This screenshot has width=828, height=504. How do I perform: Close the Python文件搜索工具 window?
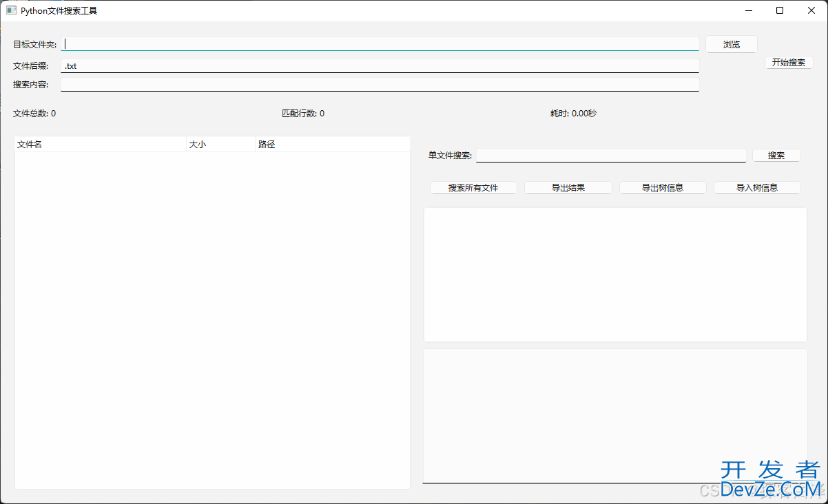point(811,10)
